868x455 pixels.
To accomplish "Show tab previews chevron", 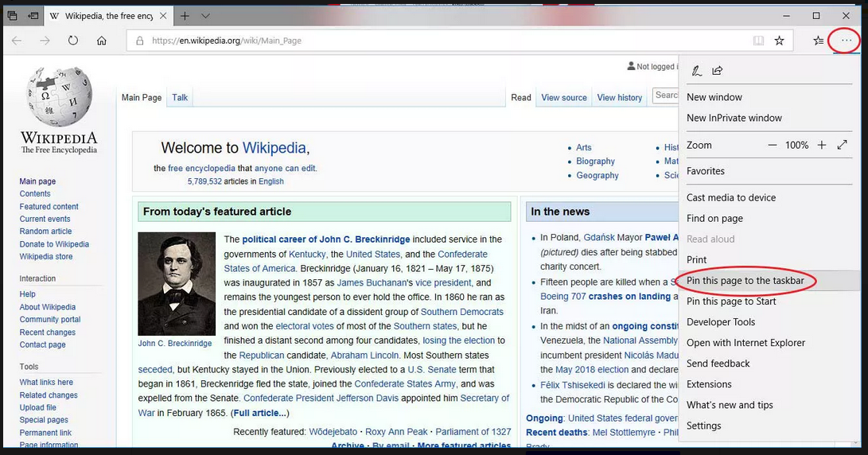I will [205, 16].
